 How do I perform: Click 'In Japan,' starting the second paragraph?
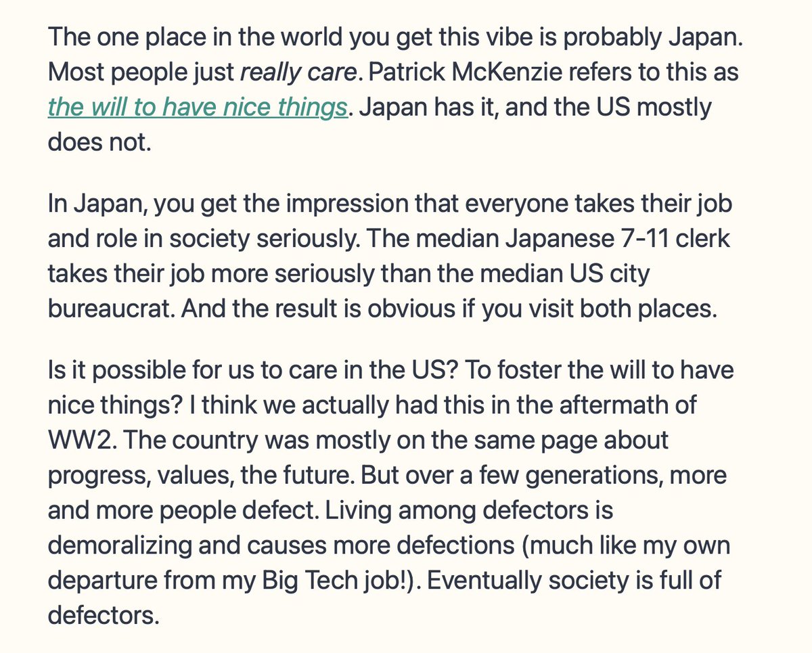(x=95, y=204)
